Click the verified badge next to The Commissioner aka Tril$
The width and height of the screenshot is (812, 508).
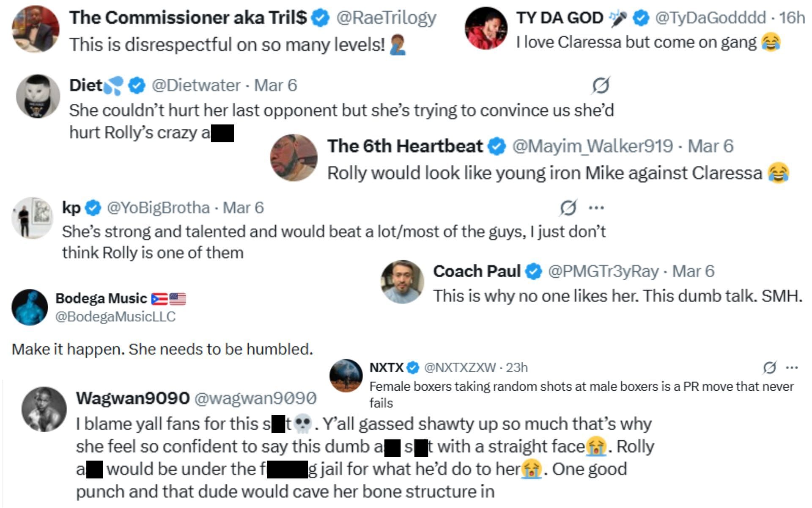pos(320,18)
